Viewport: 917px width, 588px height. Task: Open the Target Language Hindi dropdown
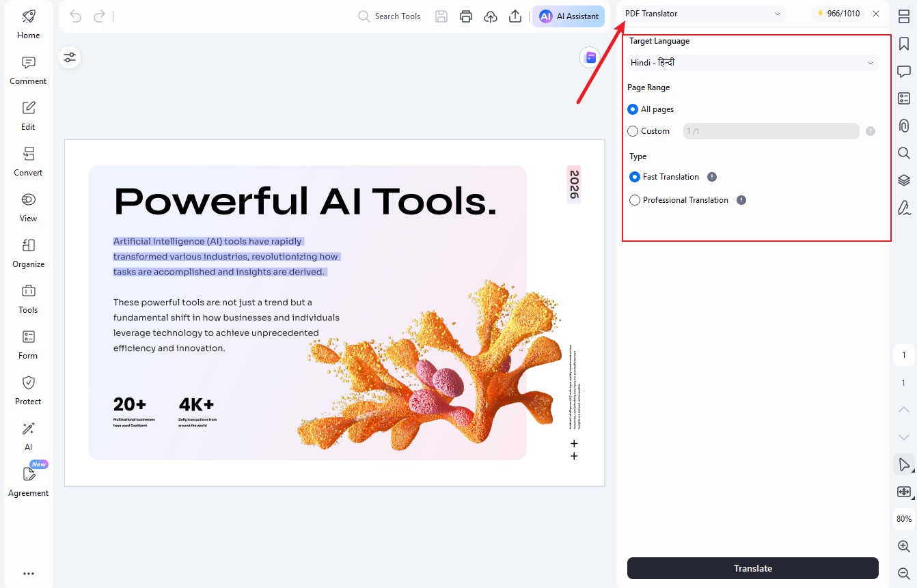point(752,63)
